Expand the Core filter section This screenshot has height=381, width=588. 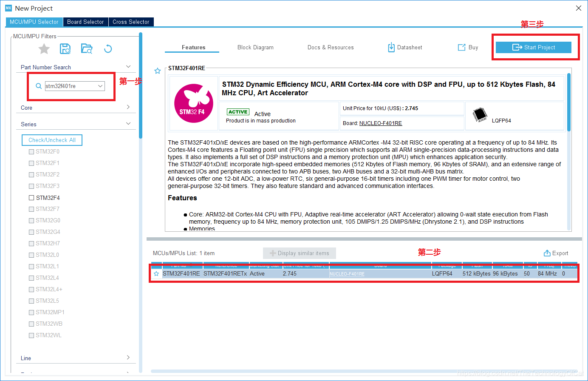coord(128,107)
